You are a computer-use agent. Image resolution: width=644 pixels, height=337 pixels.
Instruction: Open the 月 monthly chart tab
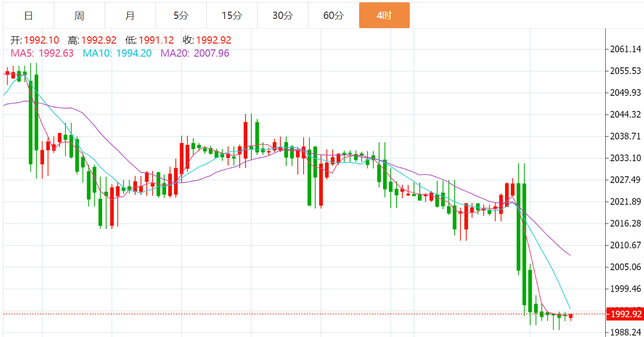(x=130, y=15)
